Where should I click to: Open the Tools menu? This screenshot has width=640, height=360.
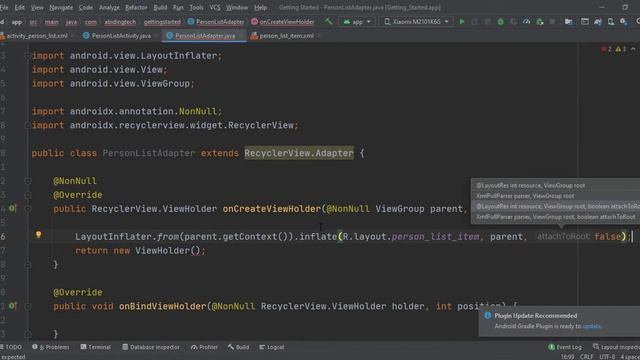coord(196,7)
